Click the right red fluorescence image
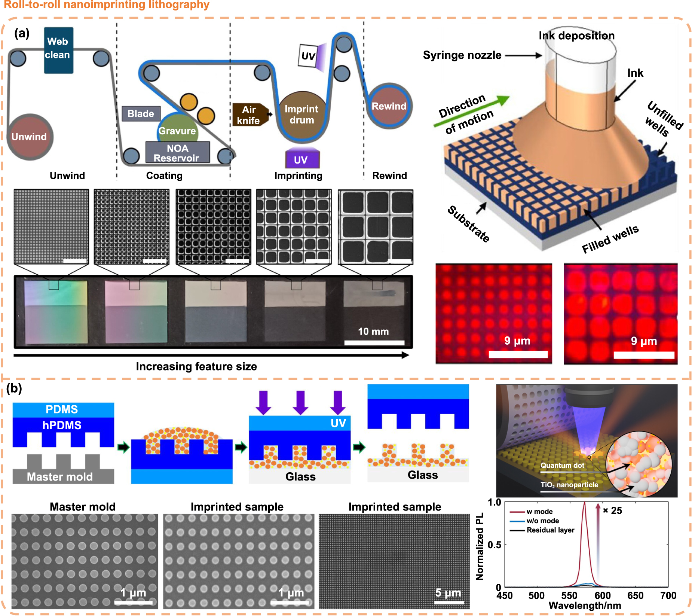Screen dimensions: 692x616 point(621,314)
